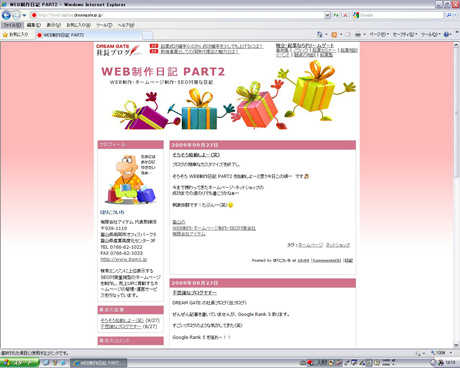Open the search provider dropdown arrow
The width and height of the screenshot is (460, 368).
[x=455, y=15]
